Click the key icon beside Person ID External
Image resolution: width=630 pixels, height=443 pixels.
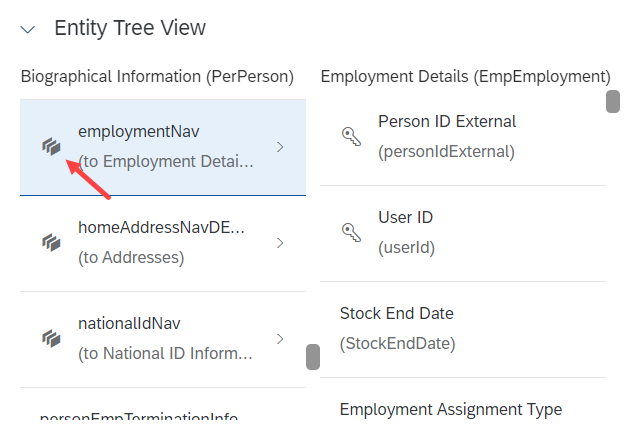351,136
